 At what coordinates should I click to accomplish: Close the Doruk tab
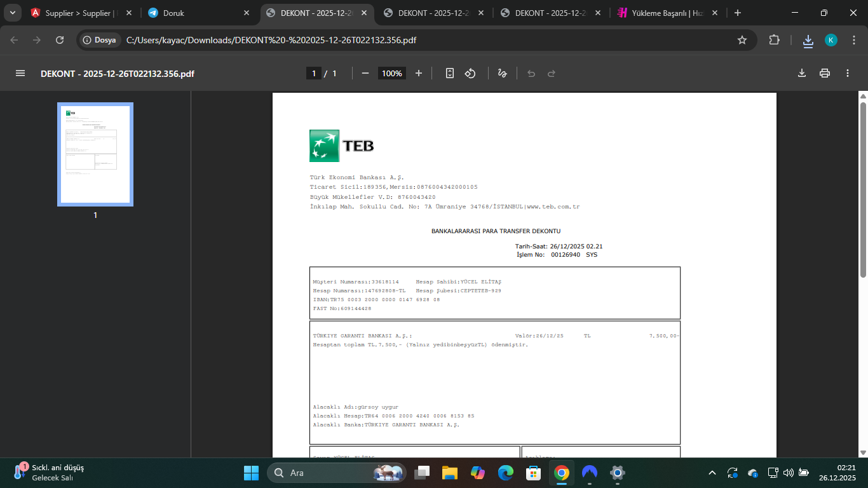(246, 13)
